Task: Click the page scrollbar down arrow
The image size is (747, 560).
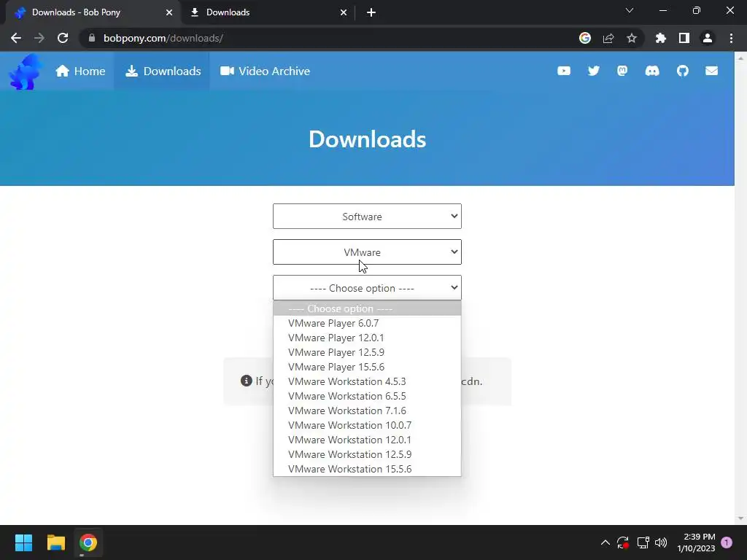Action: pos(740,518)
